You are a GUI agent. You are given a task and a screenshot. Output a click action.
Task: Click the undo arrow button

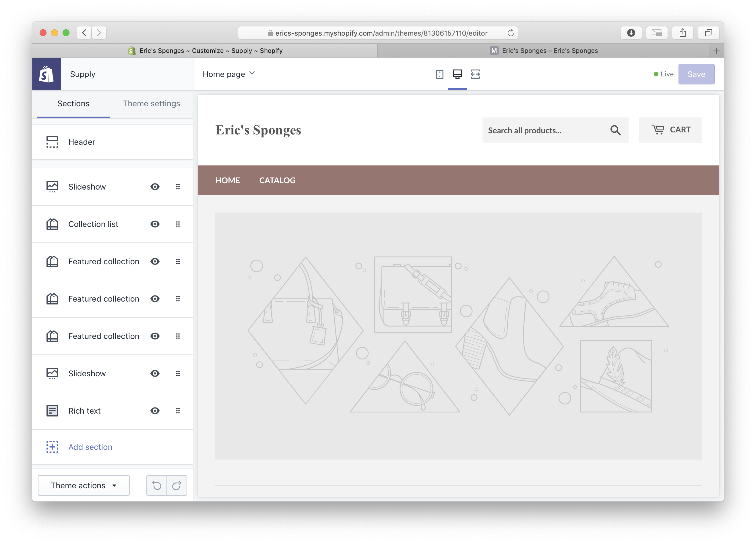coord(157,485)
